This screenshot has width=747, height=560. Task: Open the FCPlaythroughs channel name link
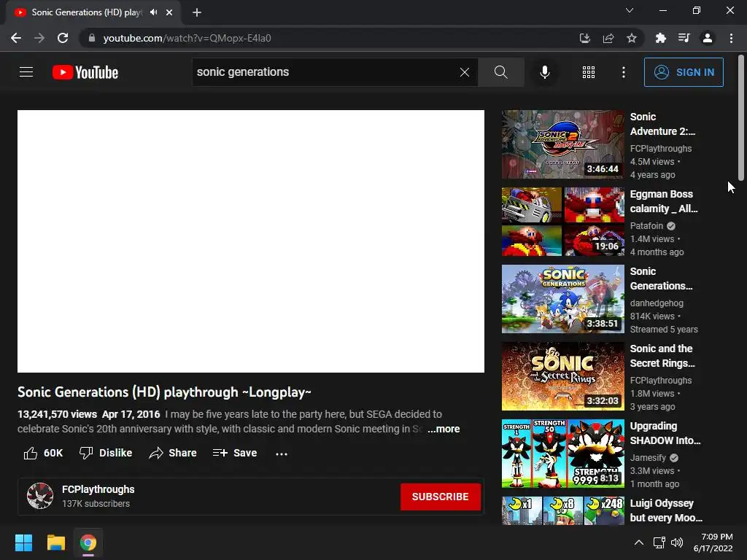(98, 489)
